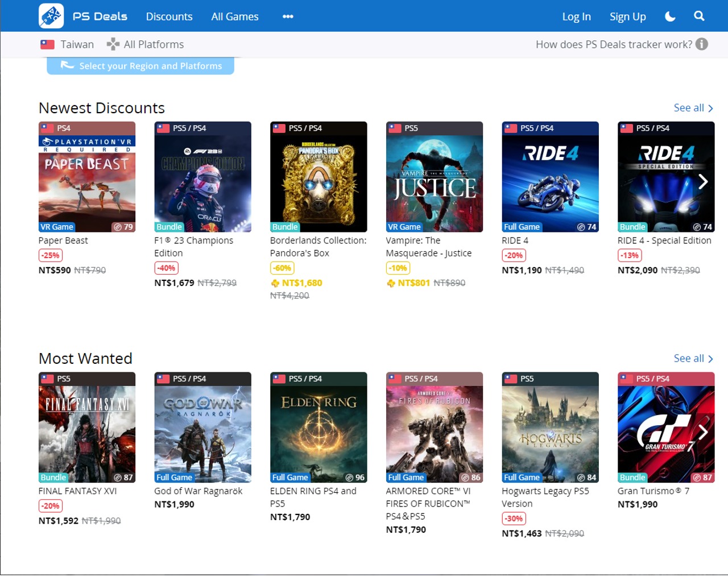Open the Discounts menu item
Screen dimensions: 728x577
click(169, 16)
